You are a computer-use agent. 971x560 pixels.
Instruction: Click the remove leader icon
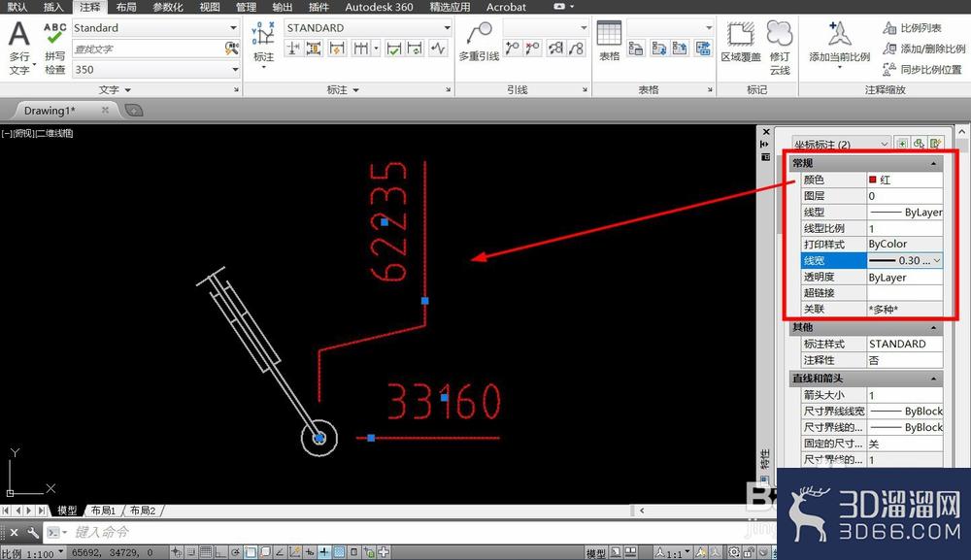pos(532,49)
